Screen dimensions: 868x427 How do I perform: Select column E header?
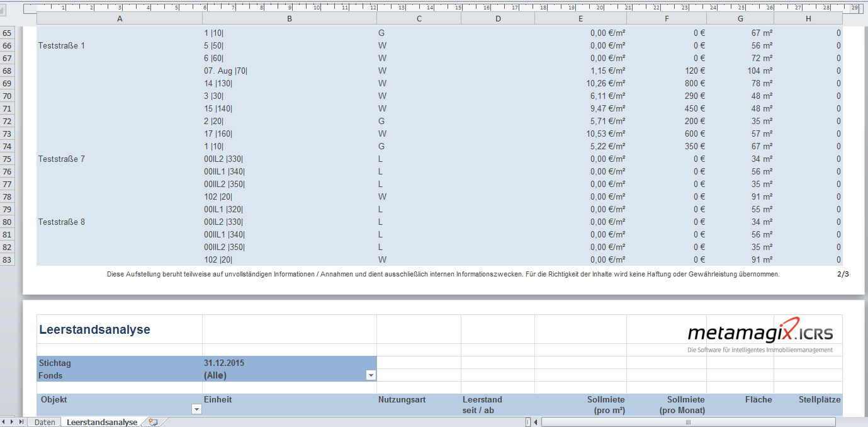[581, 19]
